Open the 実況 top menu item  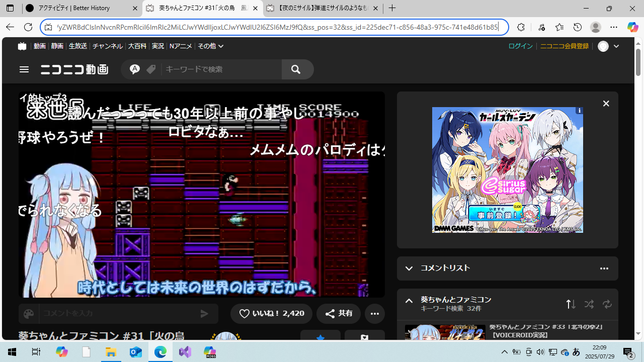tap(158, 46)
